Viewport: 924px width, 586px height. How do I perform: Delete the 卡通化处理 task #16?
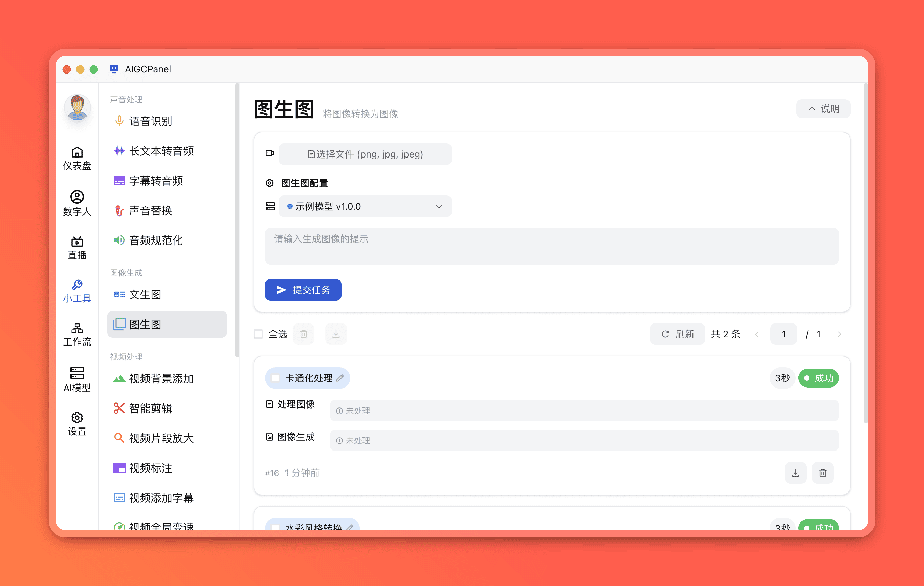(x=822, y=472)
